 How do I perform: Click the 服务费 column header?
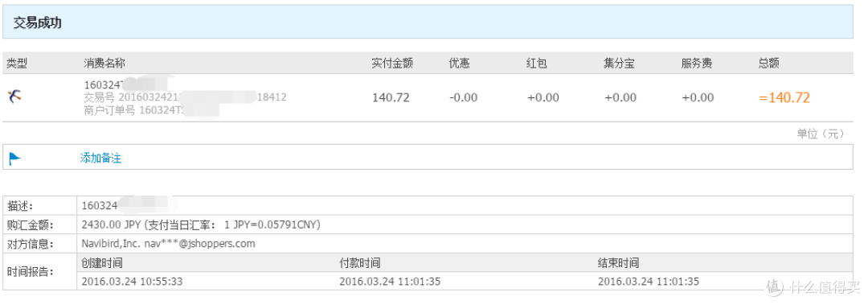tap(697, 64)
